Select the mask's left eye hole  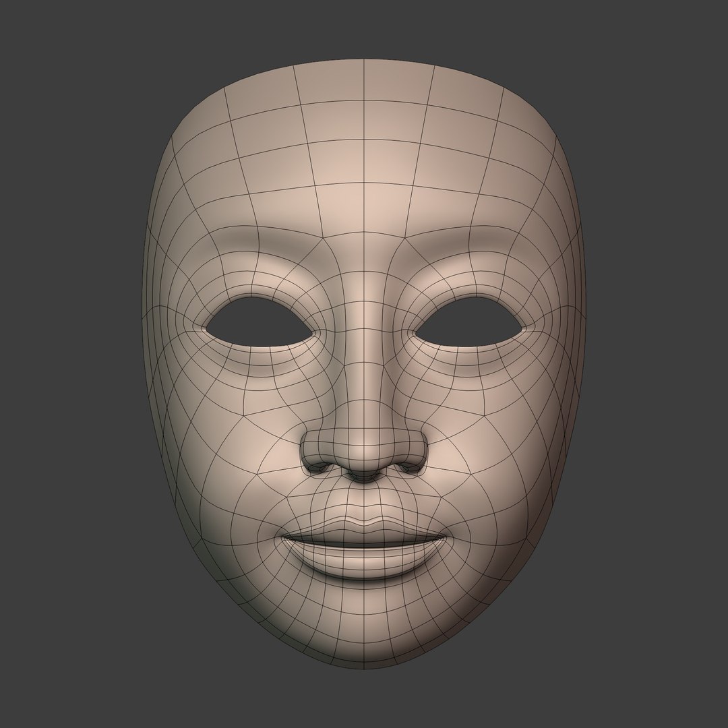260,322
